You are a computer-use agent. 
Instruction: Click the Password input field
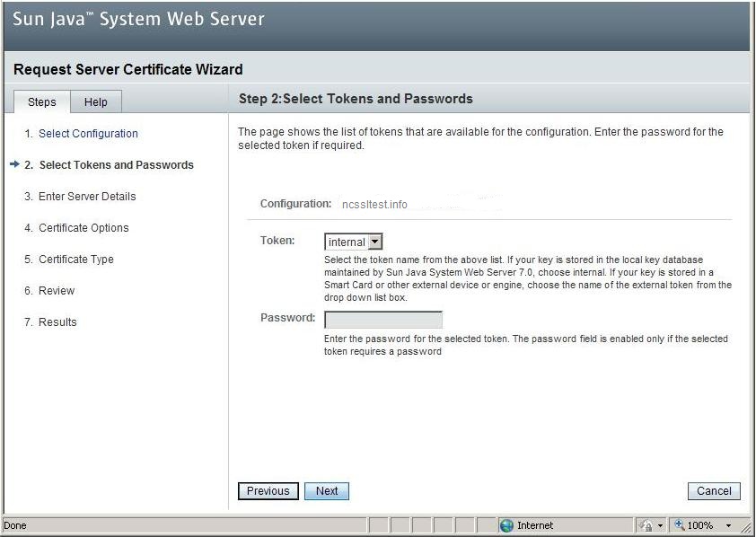[x=382, y=320]
